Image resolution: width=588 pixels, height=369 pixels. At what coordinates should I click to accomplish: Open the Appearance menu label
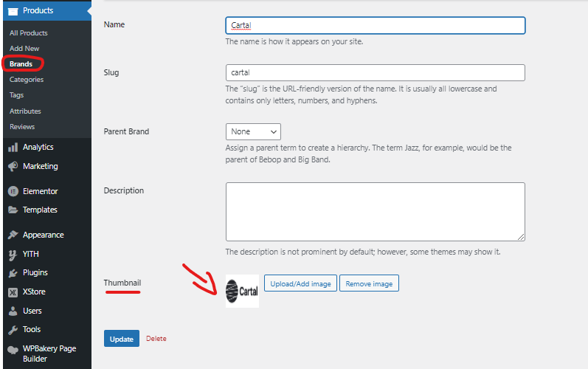pos(43,235)
